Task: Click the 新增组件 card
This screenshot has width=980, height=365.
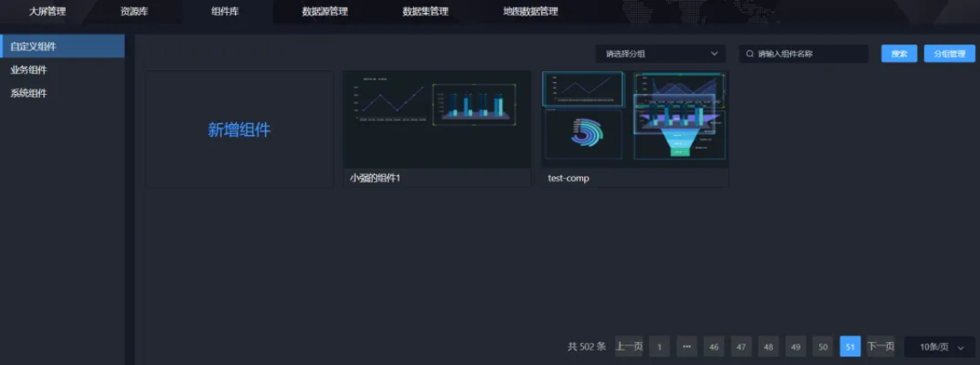Action: (239, 129)
